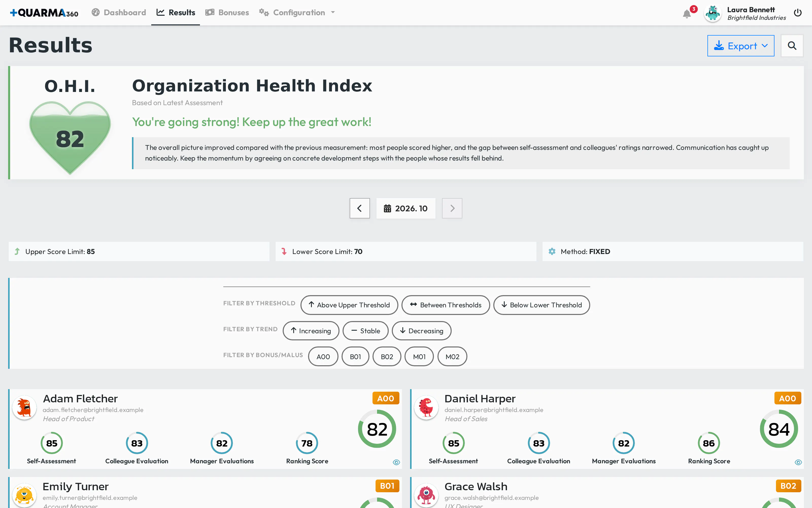Toggle Decreasing trend filter
This screenshot has width=812, height=508.
(421, 331)
